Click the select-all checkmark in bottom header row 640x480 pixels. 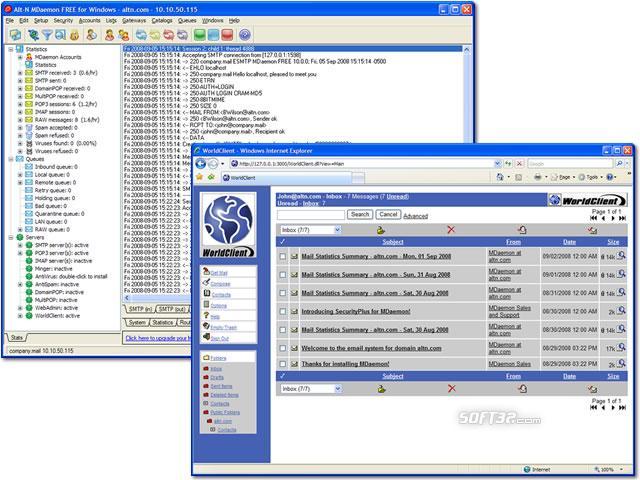click(x=282, y=376)
